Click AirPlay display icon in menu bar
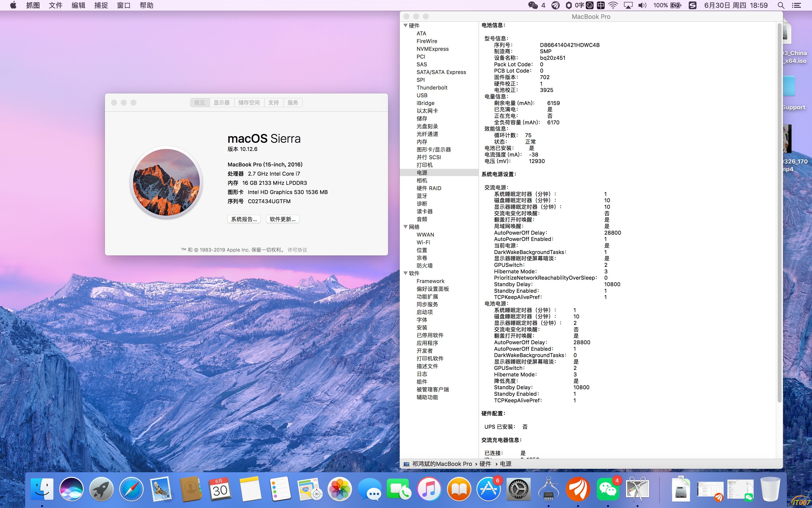812x508 pixels. click(628, 5)
